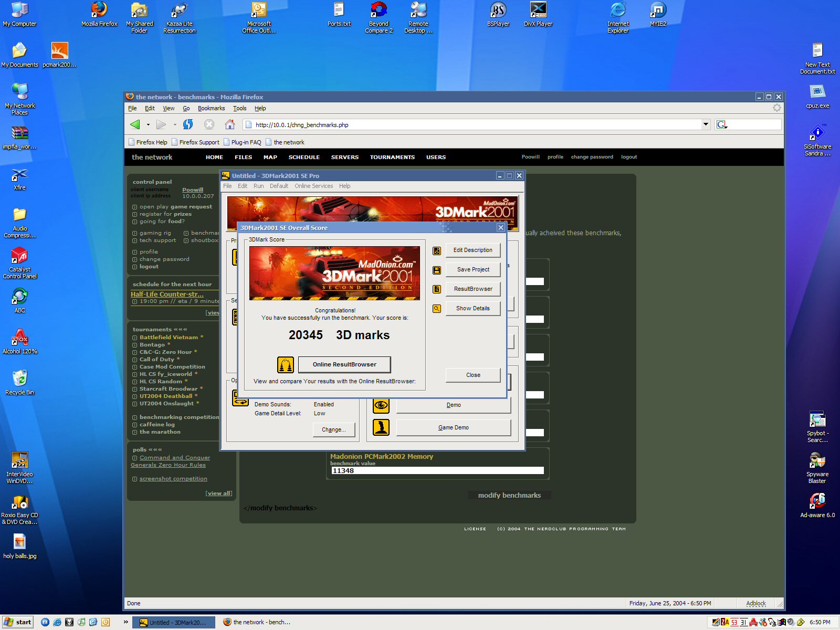This screenshot has height=630, width=840.
Task: Click logout link in top nav
Action: pos(628,157)
